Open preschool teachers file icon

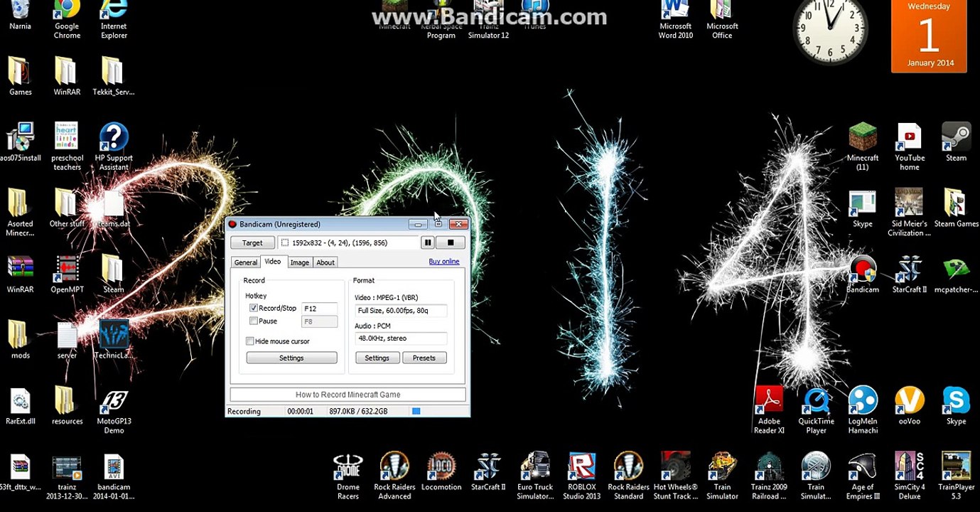pos(67,146)
